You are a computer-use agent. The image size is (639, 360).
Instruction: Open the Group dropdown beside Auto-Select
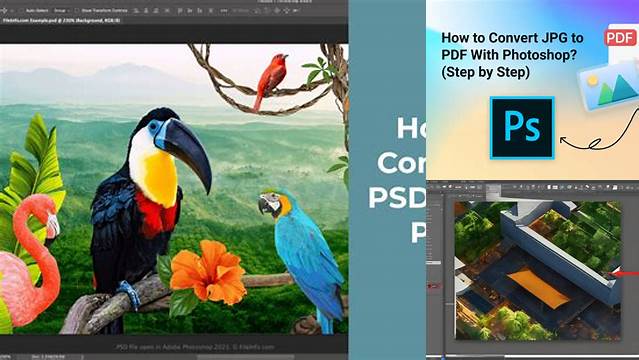click(x=61, y=11)
